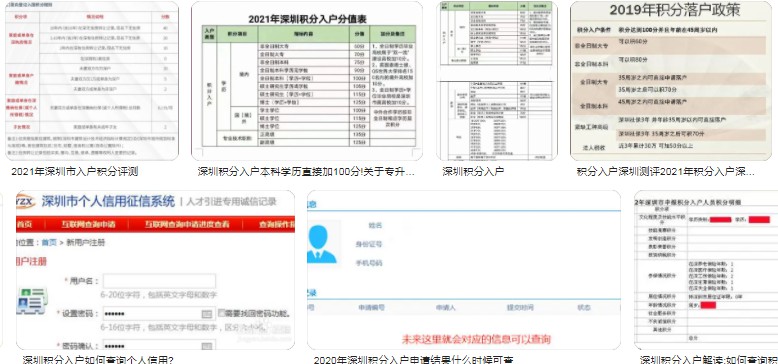Click the caption link 2021年深圳市入户积分评测

[x=74, y=172]
